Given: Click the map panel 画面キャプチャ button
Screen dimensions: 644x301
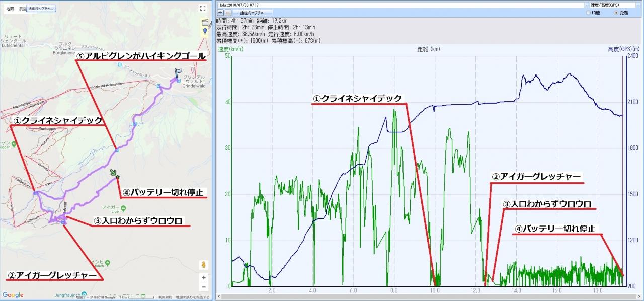Looking at the screenshot, I should coord(41,9).
